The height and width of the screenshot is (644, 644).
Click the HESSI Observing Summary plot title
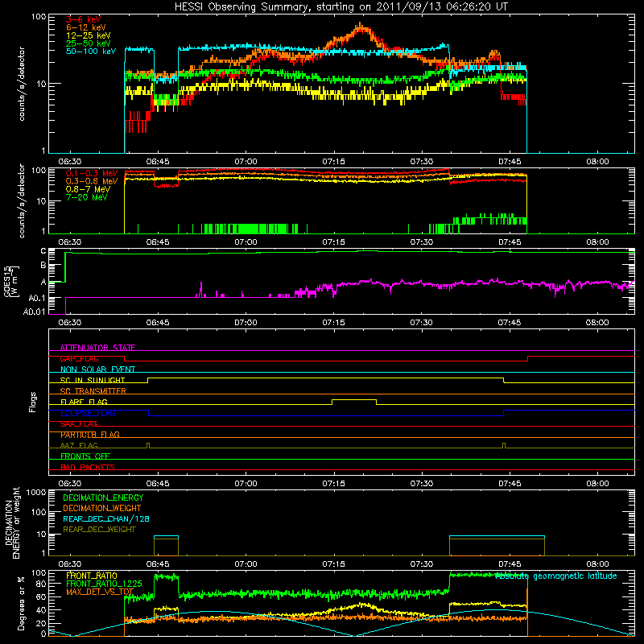coord(341,7)
